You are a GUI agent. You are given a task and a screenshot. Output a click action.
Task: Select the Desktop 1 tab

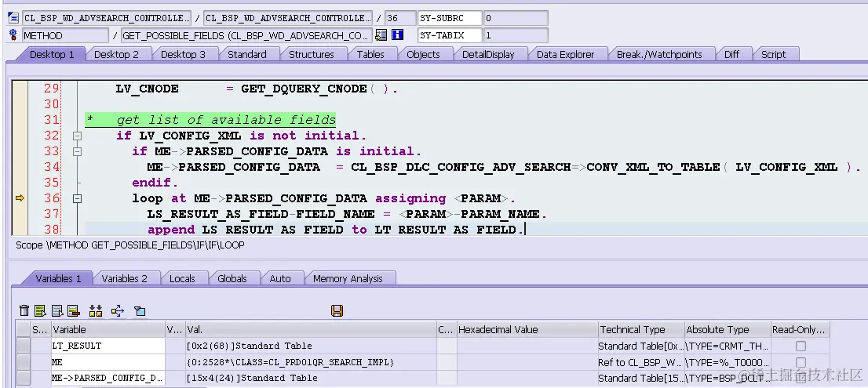[52, 54]
